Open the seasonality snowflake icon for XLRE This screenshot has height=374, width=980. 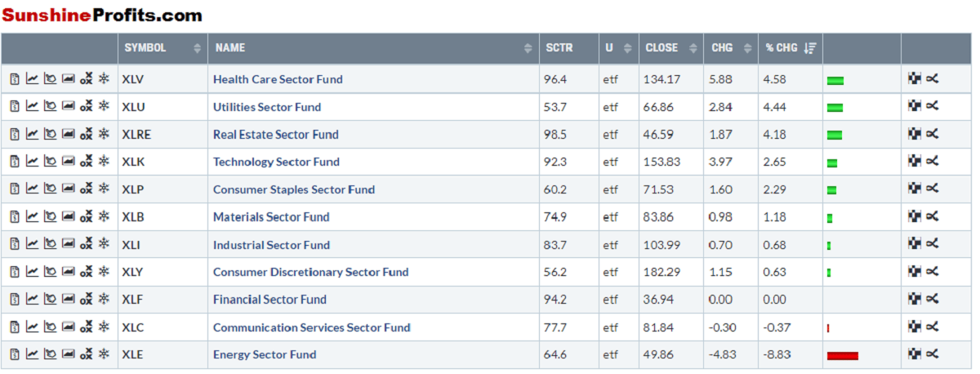(104, 134)
